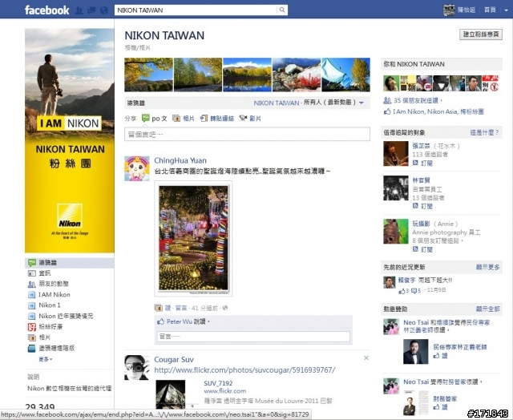Open the SUV_7192 link title
The image size is (513, 420).
click(218, 383)
